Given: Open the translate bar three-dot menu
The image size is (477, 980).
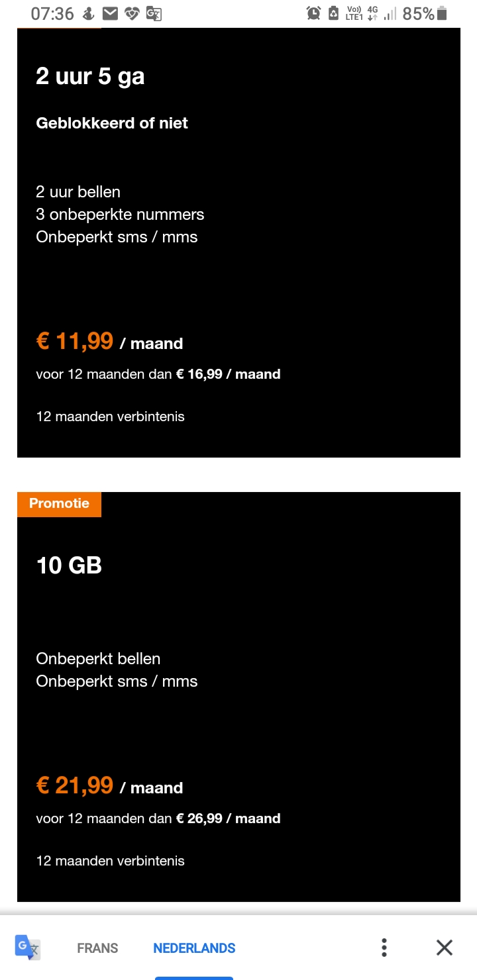Looking at the screenshot, I should [x=384, y=948].
